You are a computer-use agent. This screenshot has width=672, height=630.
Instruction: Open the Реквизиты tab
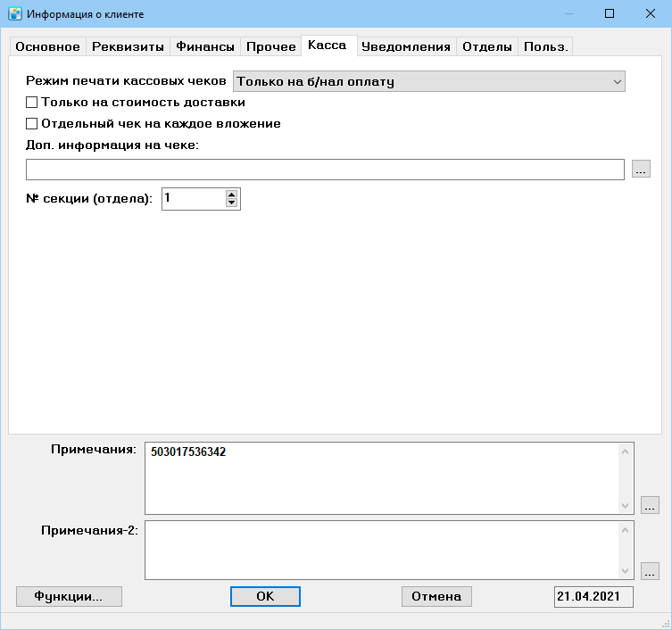click(x=128, y=46)
